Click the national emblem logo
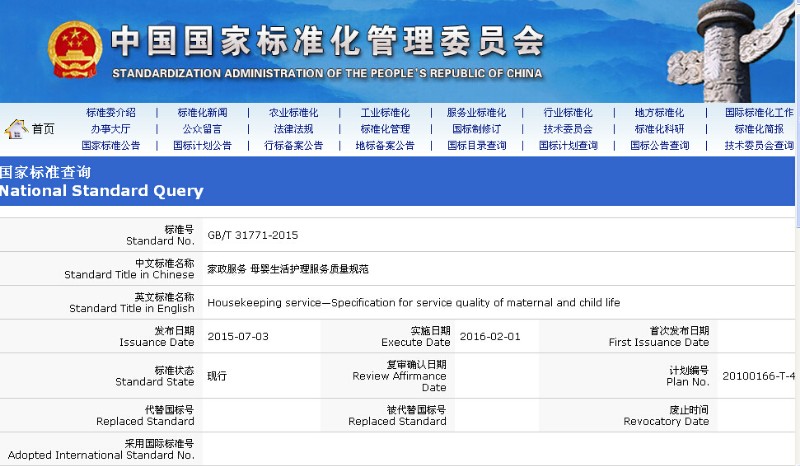The width and height of the screenshot is (800, 466). (x=74, y=50)
